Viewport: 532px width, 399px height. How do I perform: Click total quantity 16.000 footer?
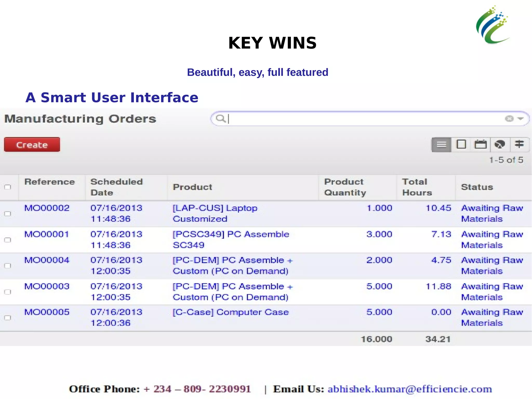point(376,339)
